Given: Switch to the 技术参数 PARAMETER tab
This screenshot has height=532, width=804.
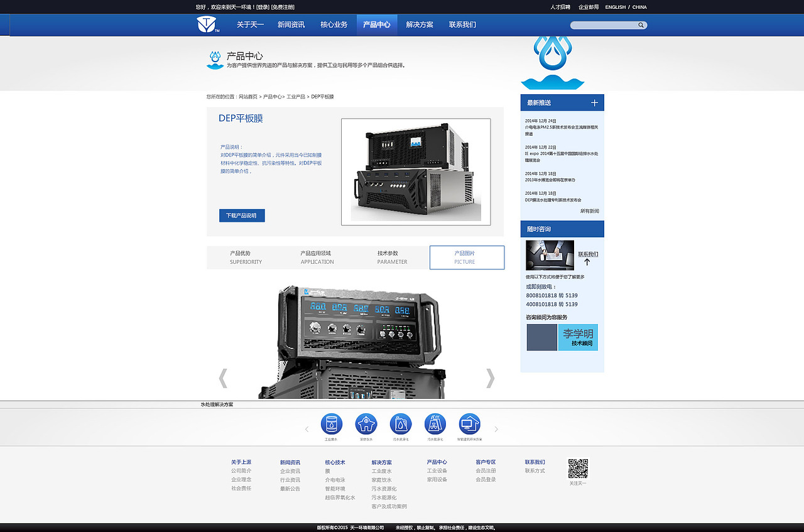Looking at the screenshot, I should [392, 258].
